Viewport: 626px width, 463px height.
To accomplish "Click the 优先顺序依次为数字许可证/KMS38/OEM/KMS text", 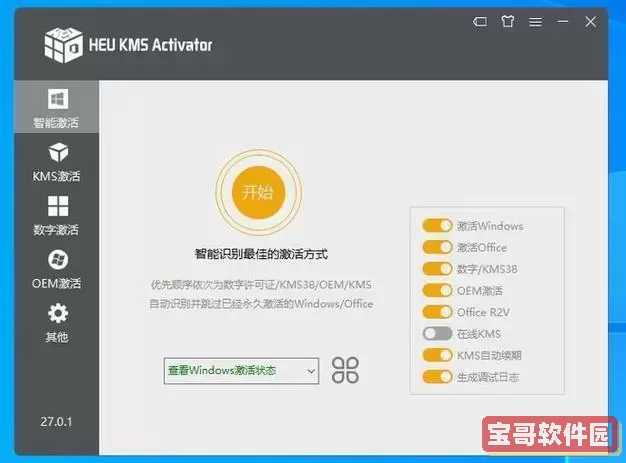I will [x=261, y=285].
